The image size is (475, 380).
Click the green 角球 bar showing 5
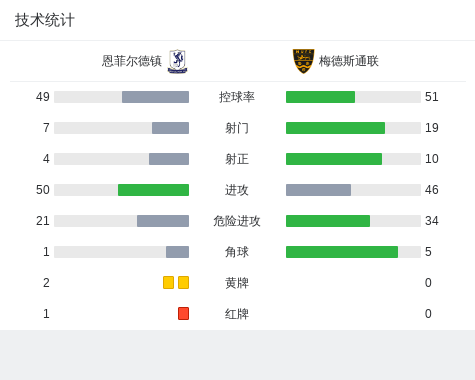pyautogui.click(x=342, y=252)
